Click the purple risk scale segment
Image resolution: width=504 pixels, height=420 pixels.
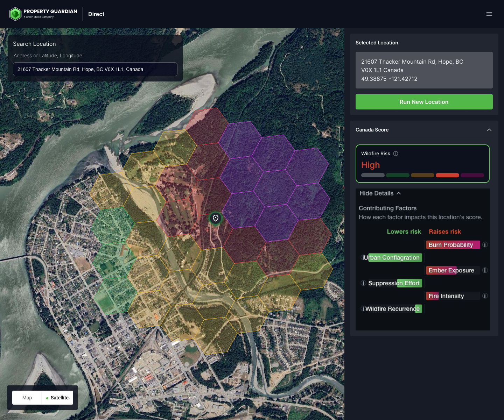tap(472, 175)
